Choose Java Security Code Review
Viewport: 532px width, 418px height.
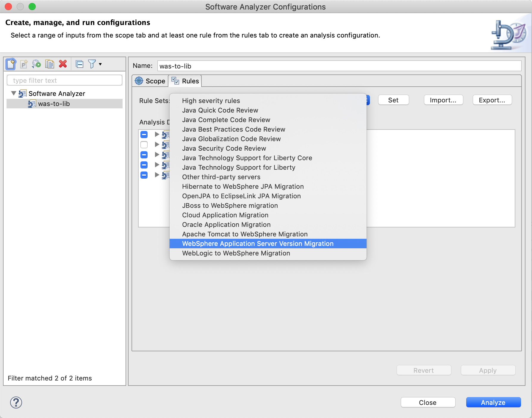point(268,148)
